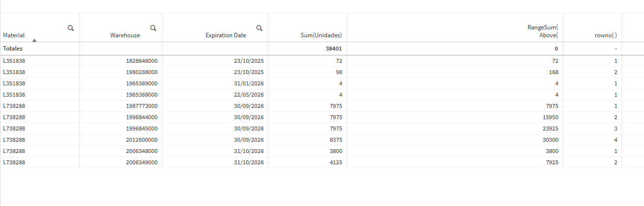Click the RangeSum( Above( column header

pyautogui.click(x=548, y=31)
